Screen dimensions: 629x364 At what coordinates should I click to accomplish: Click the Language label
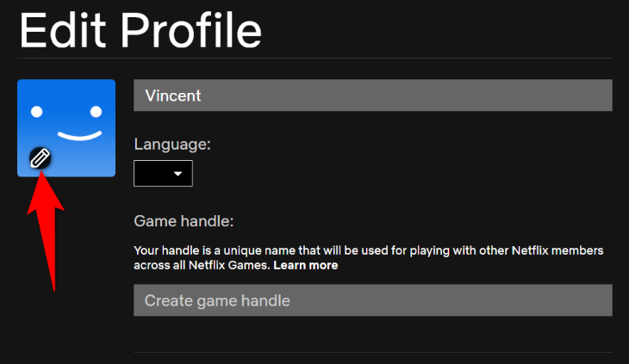pos(172,144)
